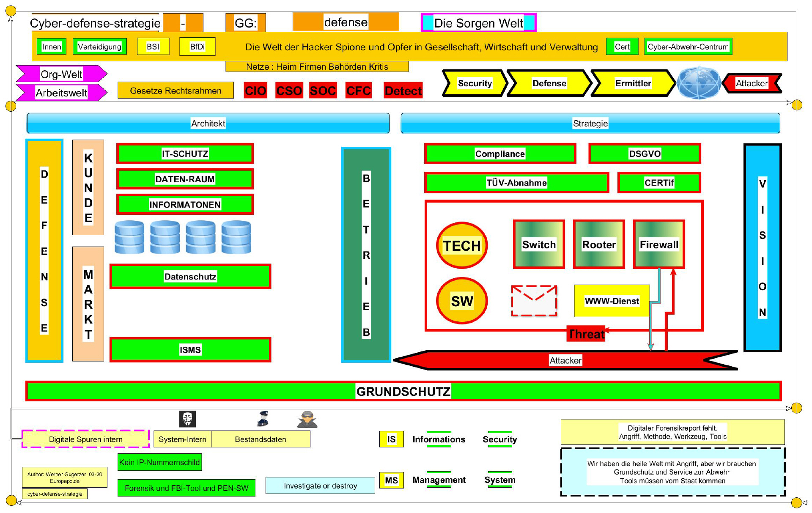Click the GRUNDSCHUTZ green bar
Screen dimensions: 812x513
(403, 391)
